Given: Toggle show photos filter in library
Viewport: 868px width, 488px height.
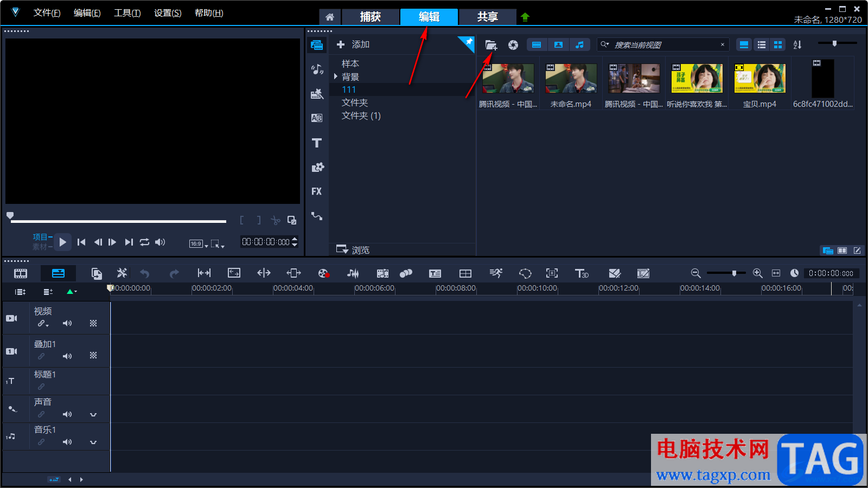Looking at the screenshot, I should coord(558,45).
